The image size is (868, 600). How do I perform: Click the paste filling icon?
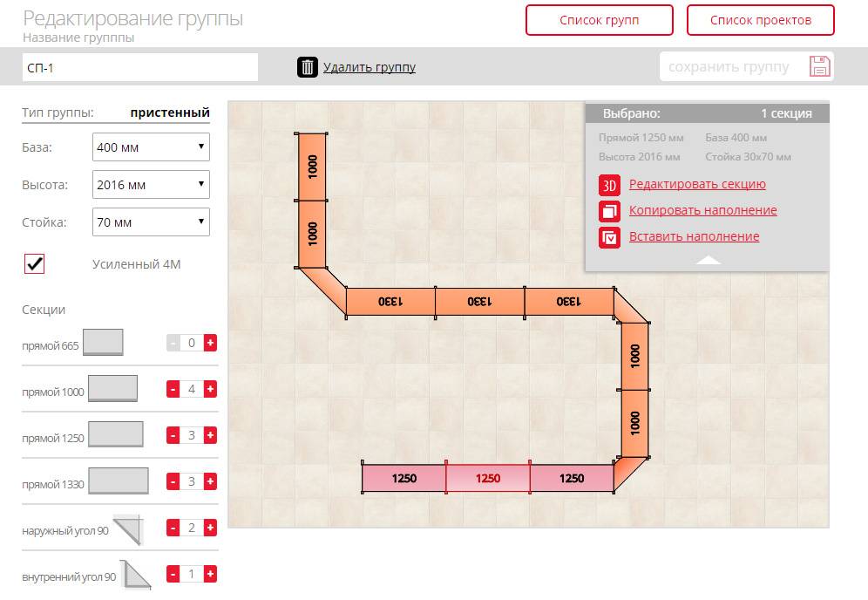click(x=609, y=237)
